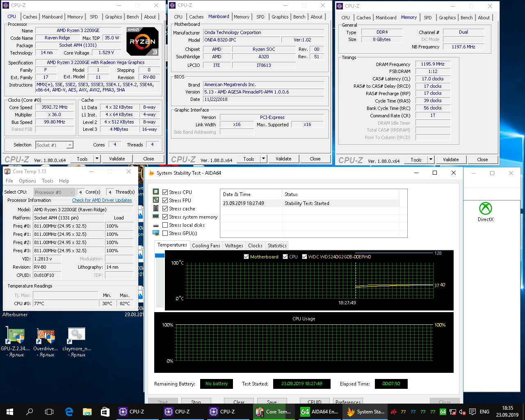Enable the Stress GPU(s) checkbox
525x420 pixels.
click(165, 233)
